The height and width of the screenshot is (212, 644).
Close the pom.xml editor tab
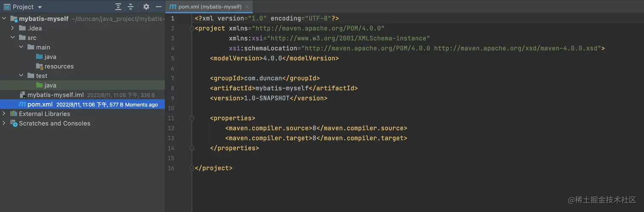click(x=247, y=7)
